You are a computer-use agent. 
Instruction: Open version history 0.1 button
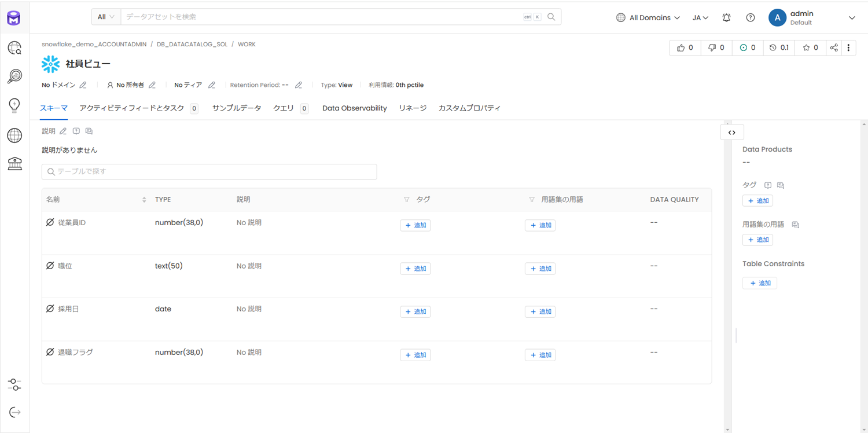[779, 48]
